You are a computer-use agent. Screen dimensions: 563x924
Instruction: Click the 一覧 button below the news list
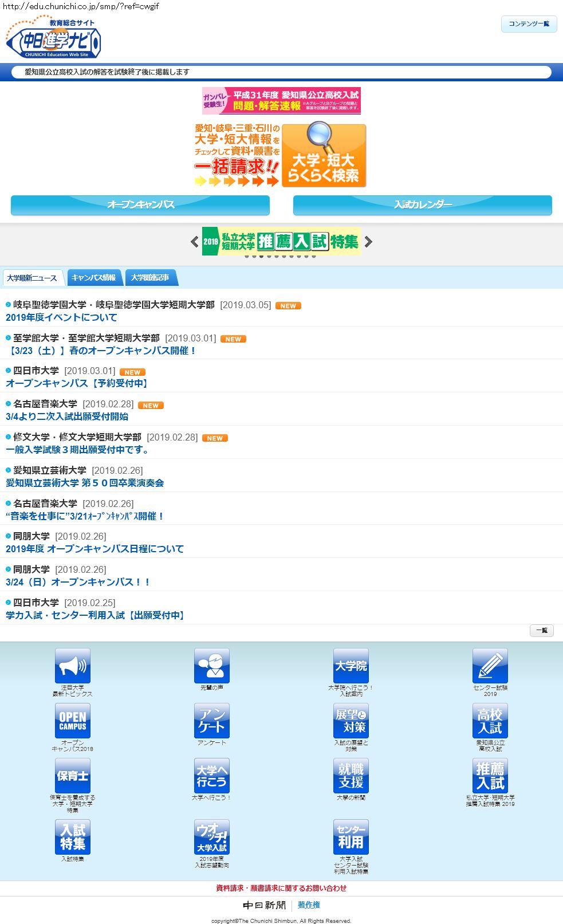pos(541,631)
